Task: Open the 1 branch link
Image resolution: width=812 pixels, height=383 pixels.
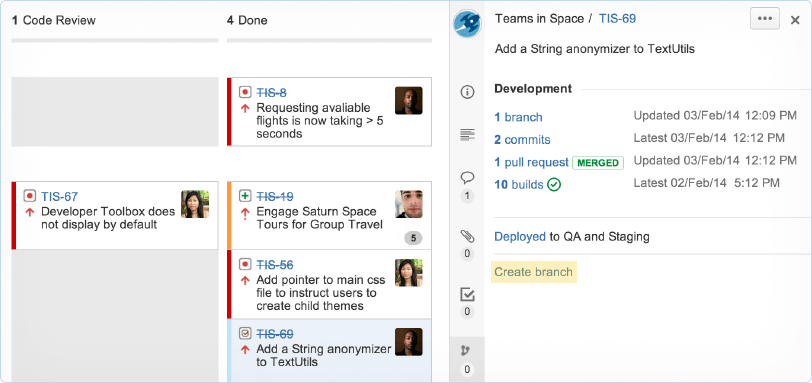Action: pyautogui.click(x=518, y=117)
